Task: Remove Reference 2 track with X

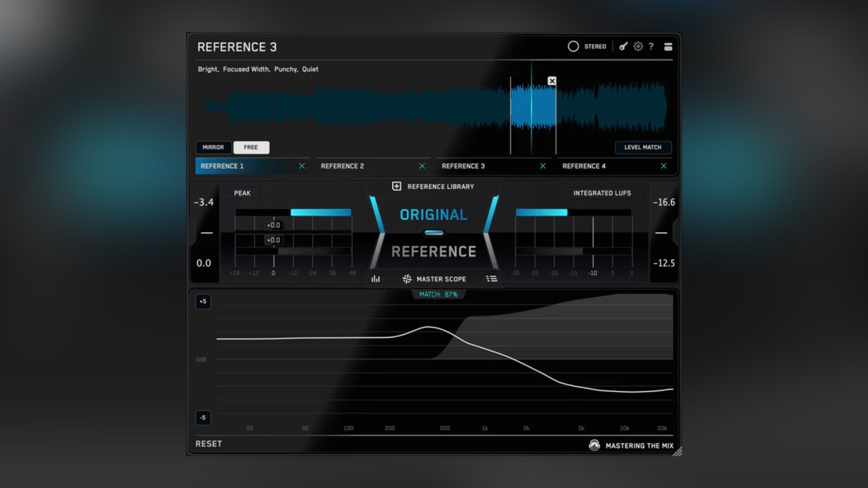Action: (422, 166)
